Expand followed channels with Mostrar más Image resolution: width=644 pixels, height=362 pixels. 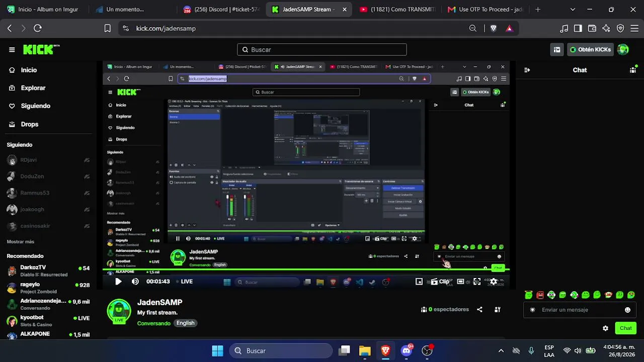point(21,242)
